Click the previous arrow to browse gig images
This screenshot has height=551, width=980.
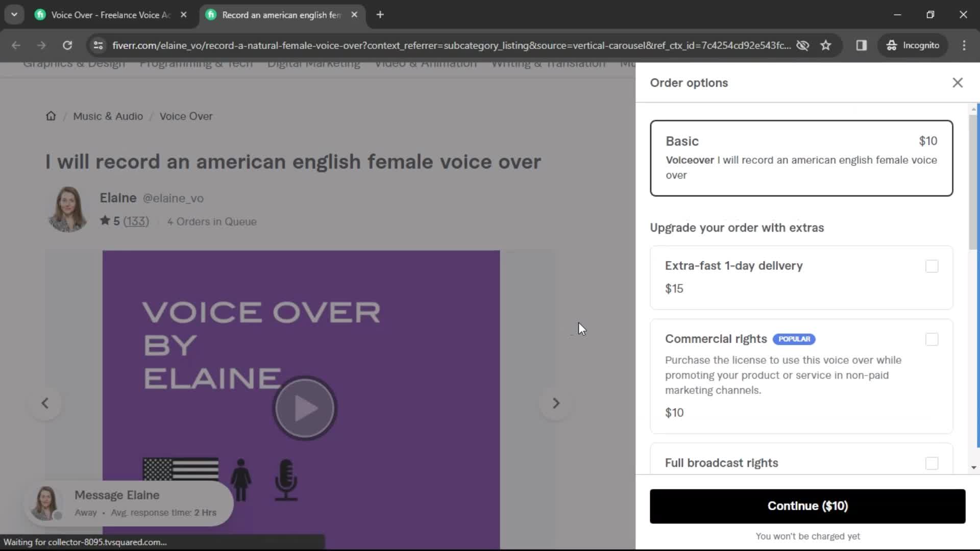[45, 403]
